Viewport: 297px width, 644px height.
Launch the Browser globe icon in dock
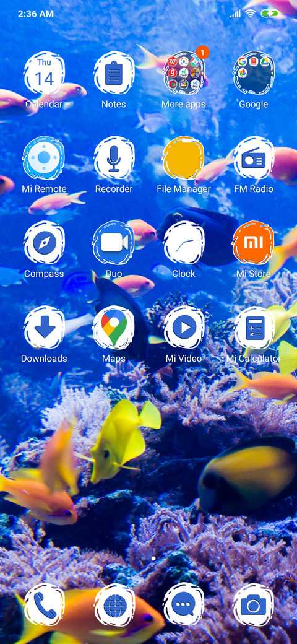click(114, 605)
